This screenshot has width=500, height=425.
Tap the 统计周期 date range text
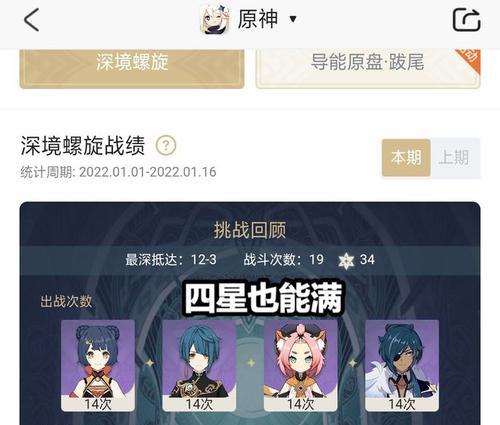coord(118,172)
